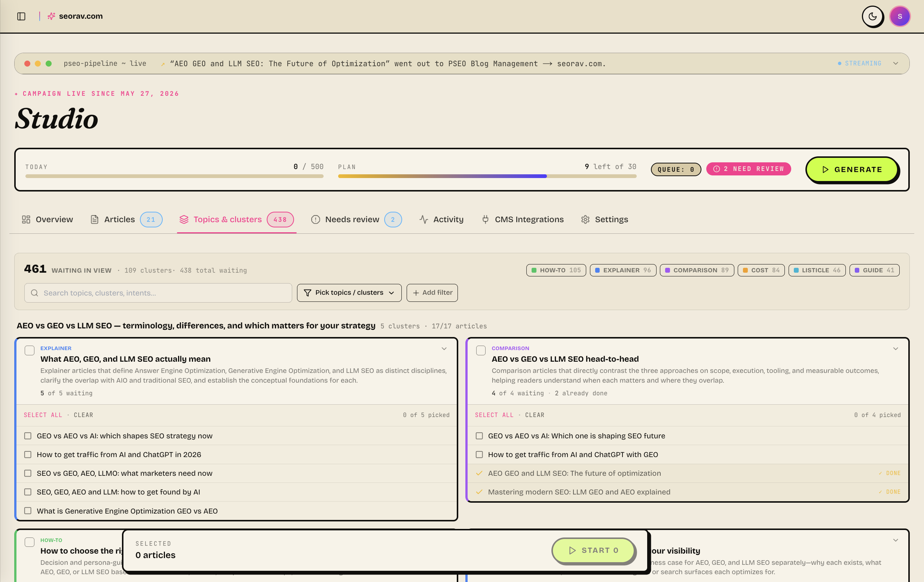Click the filter funnel icon
The height and width of the screenshot is (582, 924).
click(308, 293)
